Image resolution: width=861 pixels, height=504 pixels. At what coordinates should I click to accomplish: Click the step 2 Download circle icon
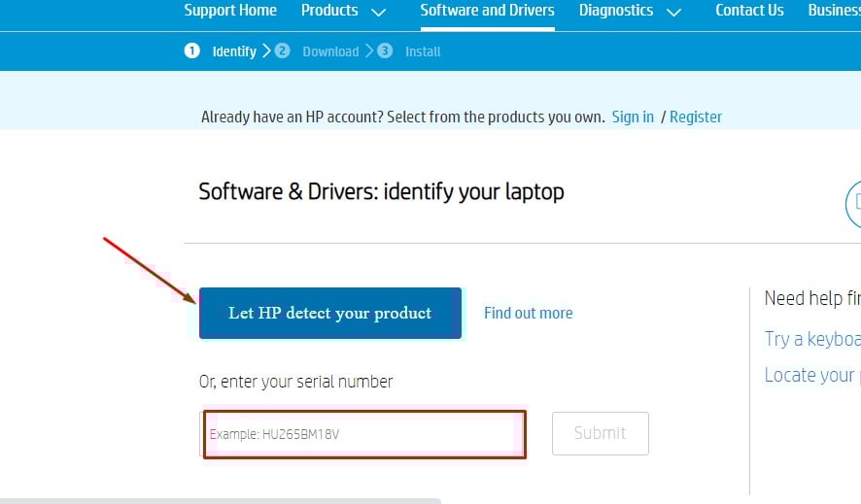(x=282, y=50)
